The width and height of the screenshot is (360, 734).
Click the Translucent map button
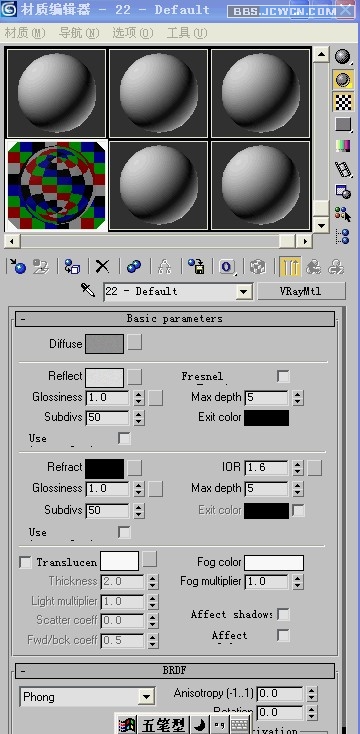coord(150,559)
